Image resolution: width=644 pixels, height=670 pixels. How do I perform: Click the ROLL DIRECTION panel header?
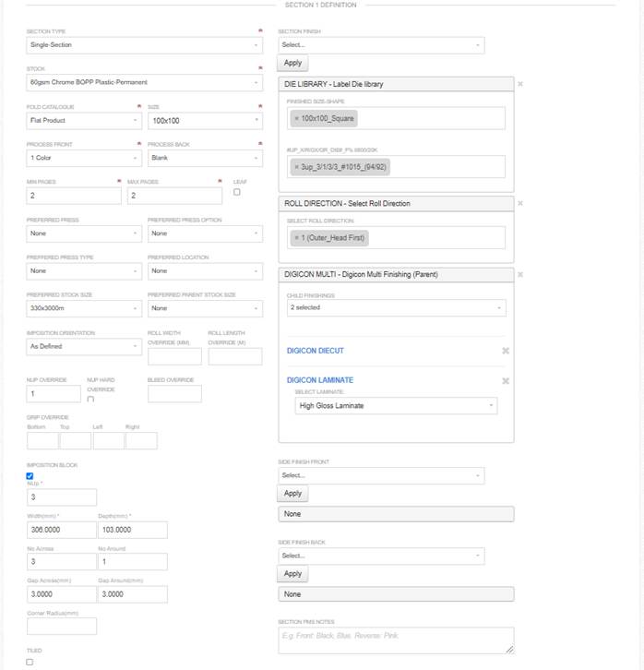[396, 203]
